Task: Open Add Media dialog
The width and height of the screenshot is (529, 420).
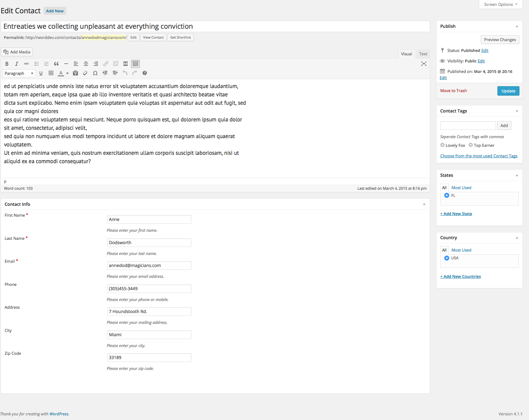Action: 17,52
